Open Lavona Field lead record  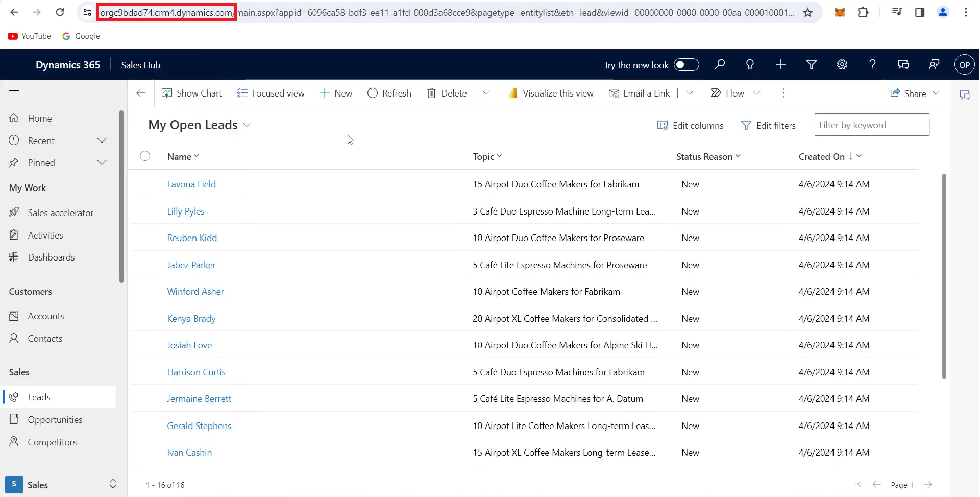(191, 184)
